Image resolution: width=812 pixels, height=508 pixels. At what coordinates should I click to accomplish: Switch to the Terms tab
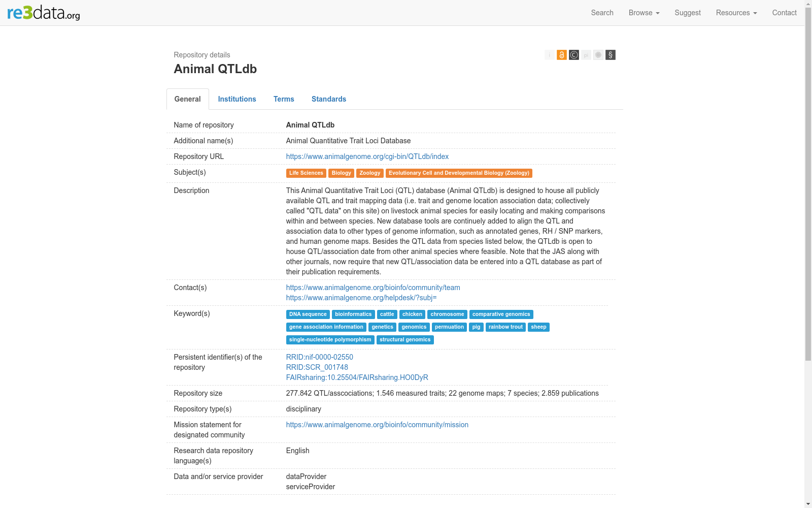[x=284, y=99]
